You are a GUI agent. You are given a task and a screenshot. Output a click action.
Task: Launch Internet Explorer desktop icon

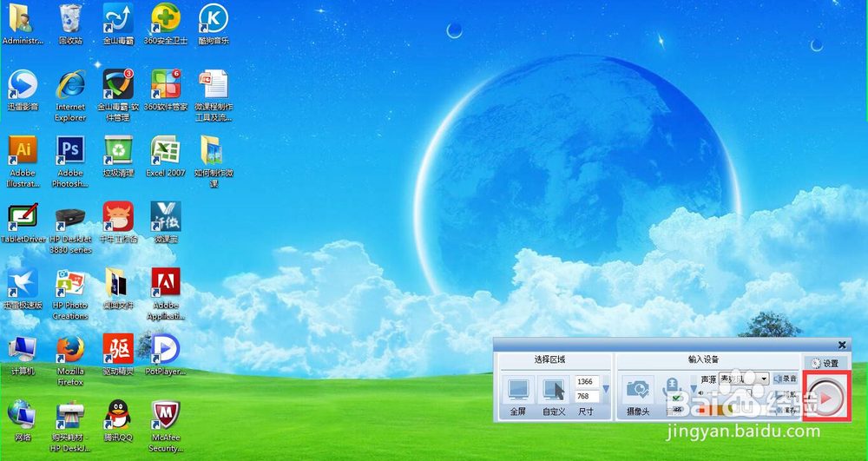coord(70,95)
